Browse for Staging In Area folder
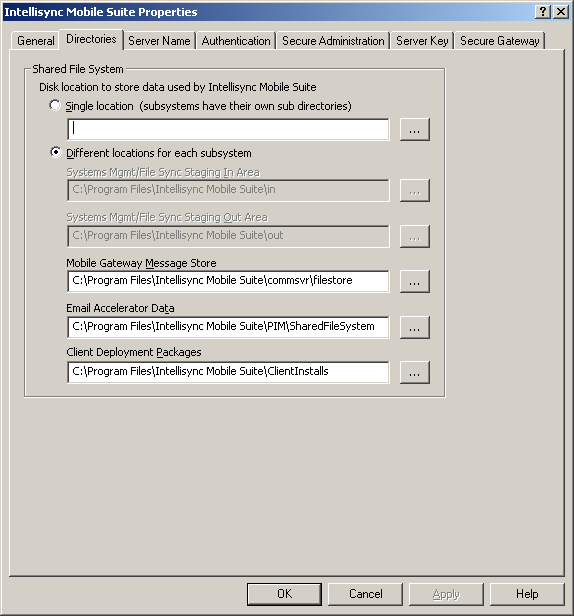This screenshot has width=574, height=616. click(415, 191)
